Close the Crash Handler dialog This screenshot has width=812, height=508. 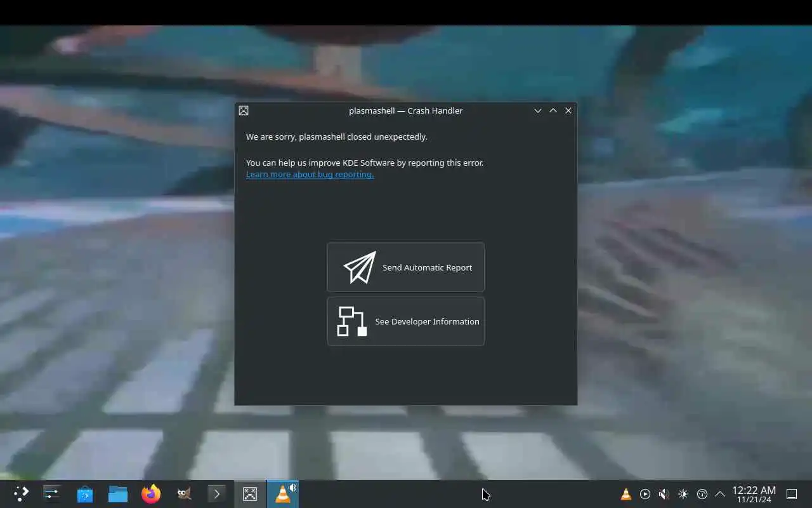pos(568,110)
